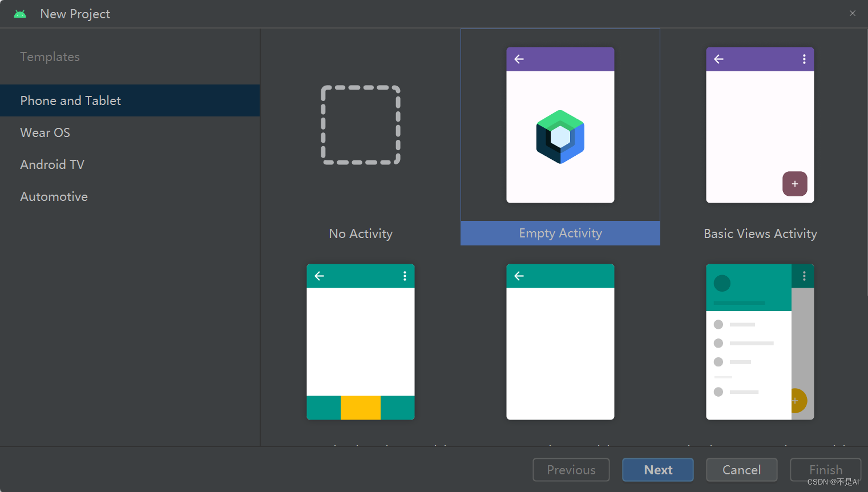Image resolution: width=868 pixels, height=492 pixels.
Task: Click back arrow in Basic Views Activity preview
Action: [718, 59]
